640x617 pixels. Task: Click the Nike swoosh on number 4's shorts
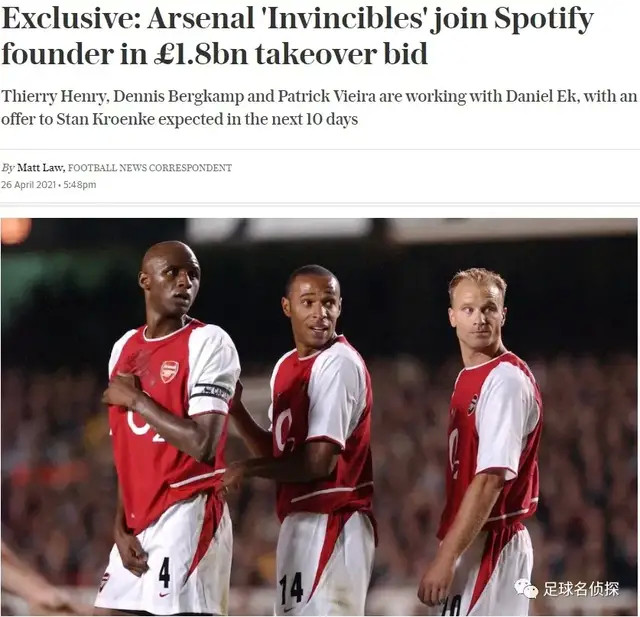(164, 595)
